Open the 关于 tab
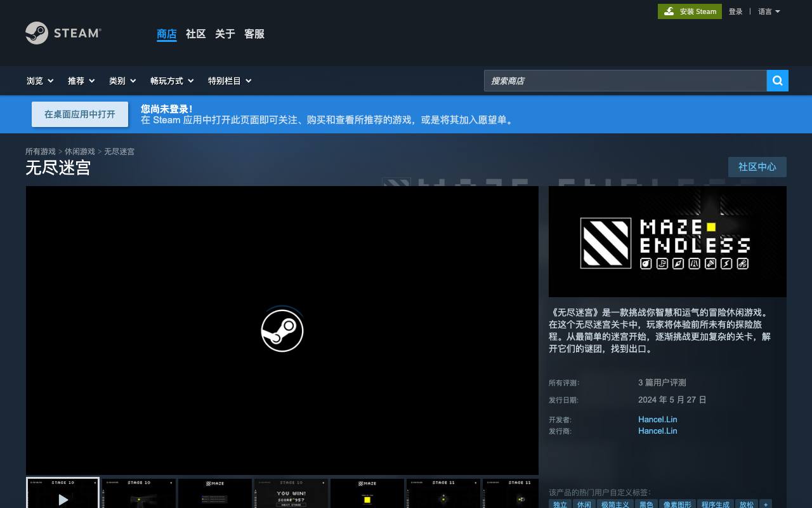Image resolution: width=812 pixels, height=508 pixels. click(x=225, y=34)
